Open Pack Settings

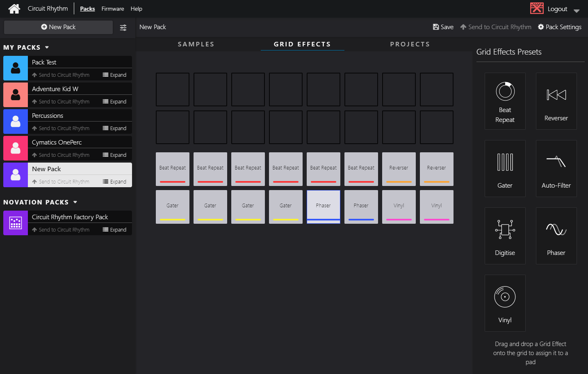(559, 27)
